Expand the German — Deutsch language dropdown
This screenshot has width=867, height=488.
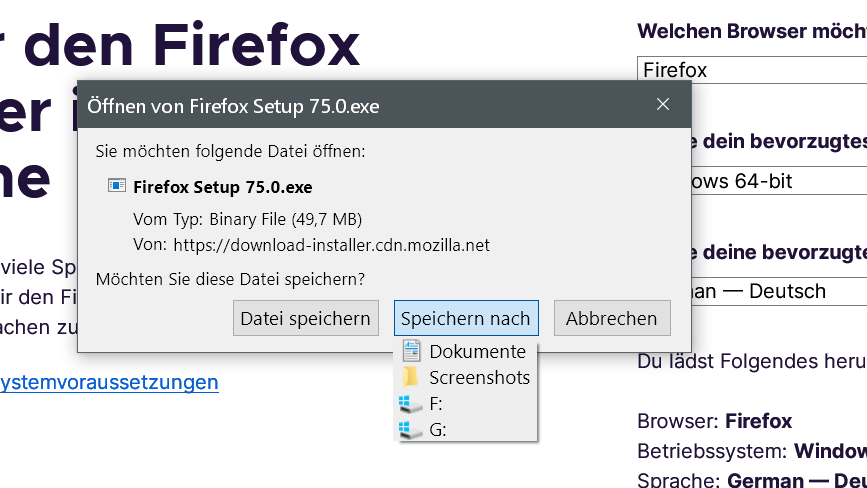780,291
